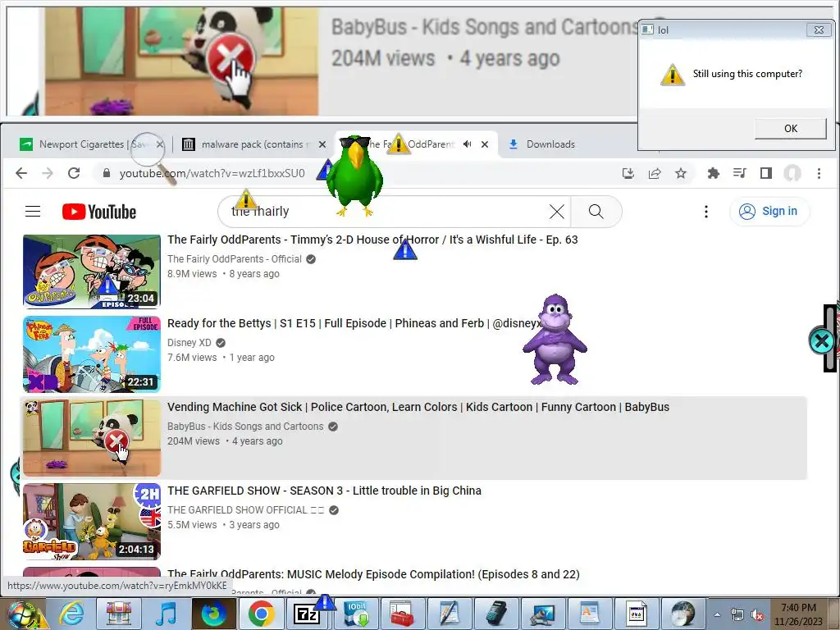Open the card terminal taskbar icon
840x630 pixels.
click(x=496, y=614)
